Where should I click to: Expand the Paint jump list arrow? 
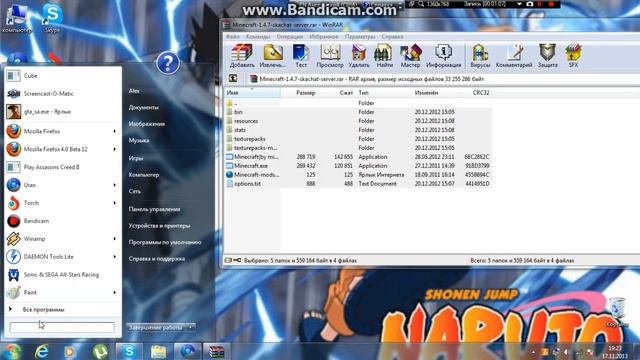tap(114, 293)
